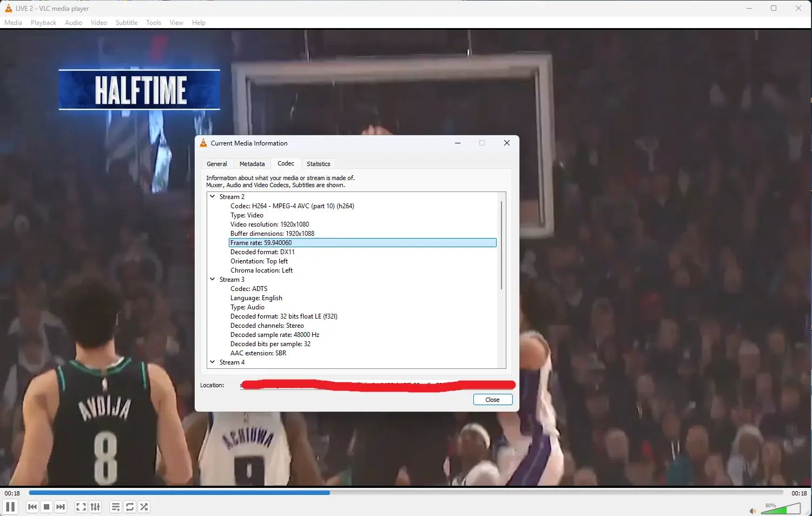
Task: Mute audio via the speaker icon
Action: (752, 511)
